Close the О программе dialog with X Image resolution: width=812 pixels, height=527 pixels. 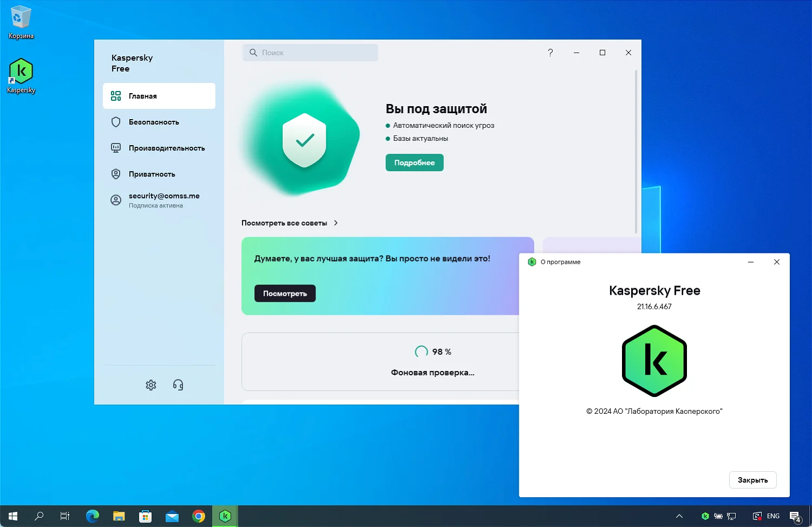click(x=777, y=262)
